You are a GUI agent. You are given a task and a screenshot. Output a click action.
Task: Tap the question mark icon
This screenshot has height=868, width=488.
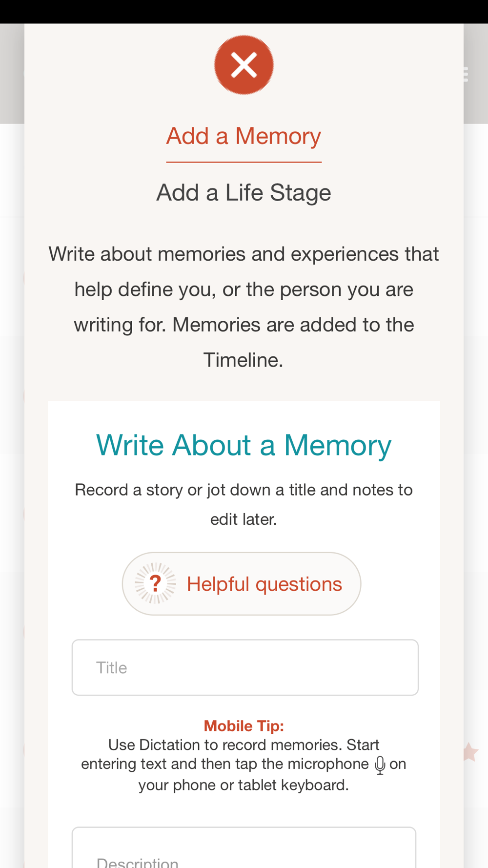(155, 583)
